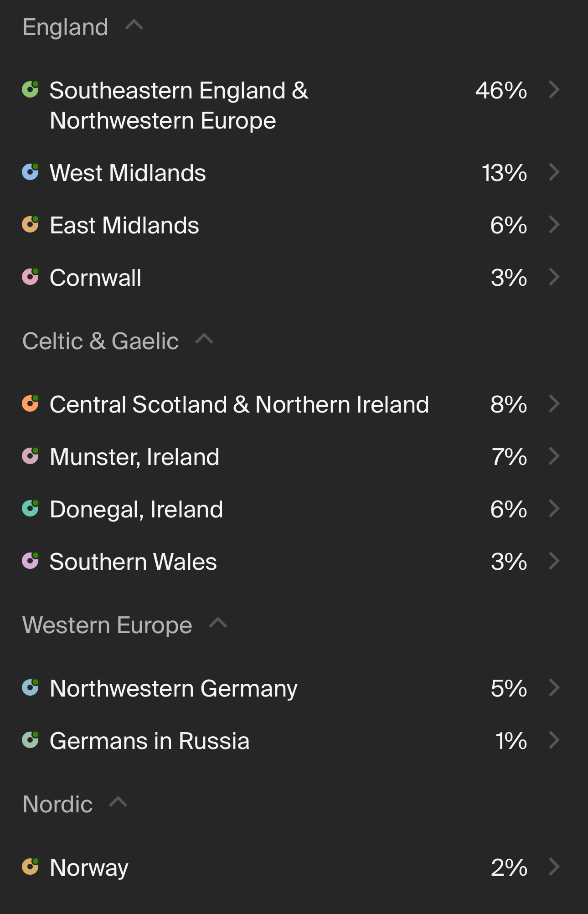Collapse the Western Europe section
Screen dimensions: 588x914
[x=218, y=623]
